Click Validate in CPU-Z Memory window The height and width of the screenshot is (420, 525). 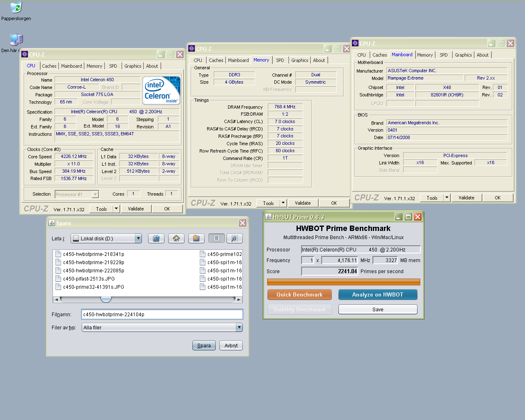(303, 203)
